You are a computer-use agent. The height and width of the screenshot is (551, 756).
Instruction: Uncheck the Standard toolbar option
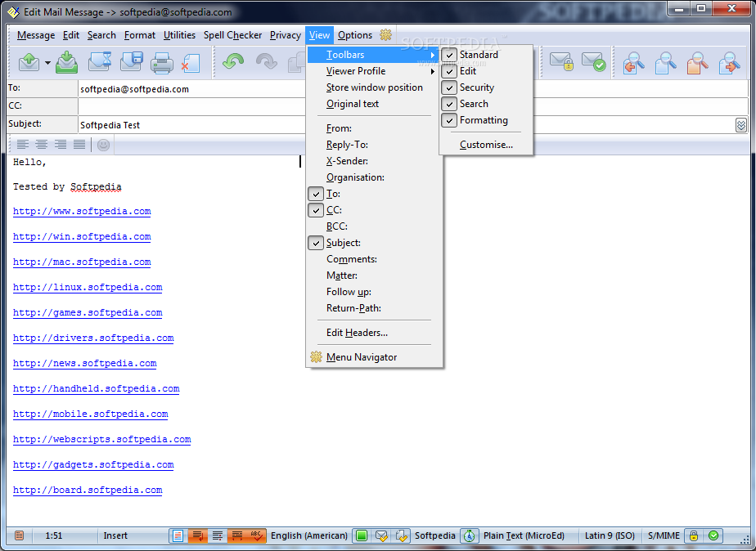487,55
